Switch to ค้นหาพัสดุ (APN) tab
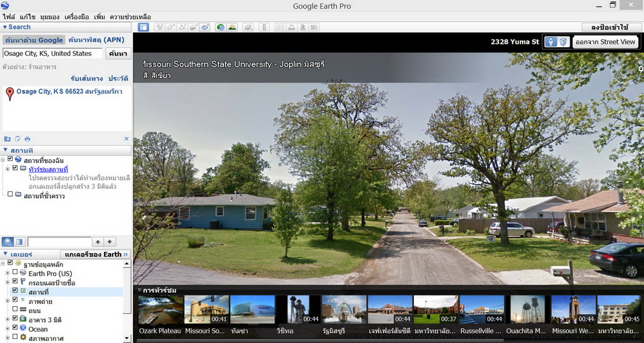The height and width of the screenshot is (343, 644). click(x=96, y=40)
